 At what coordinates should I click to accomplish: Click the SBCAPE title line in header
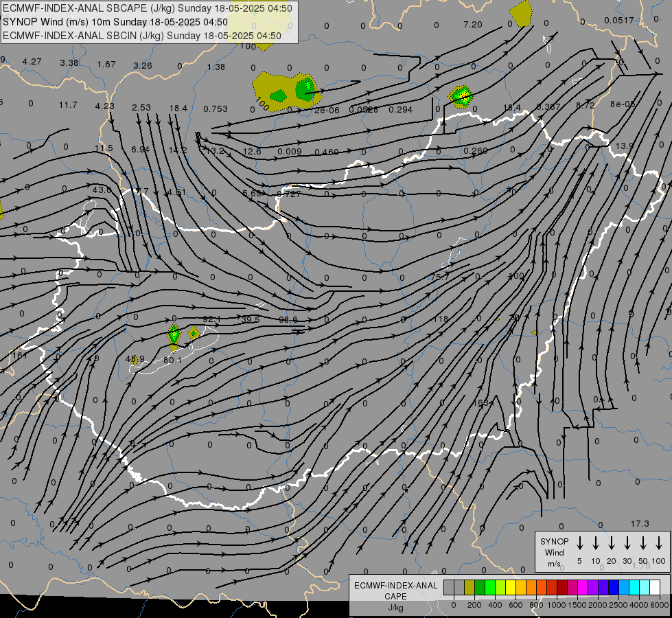[148, 8]
